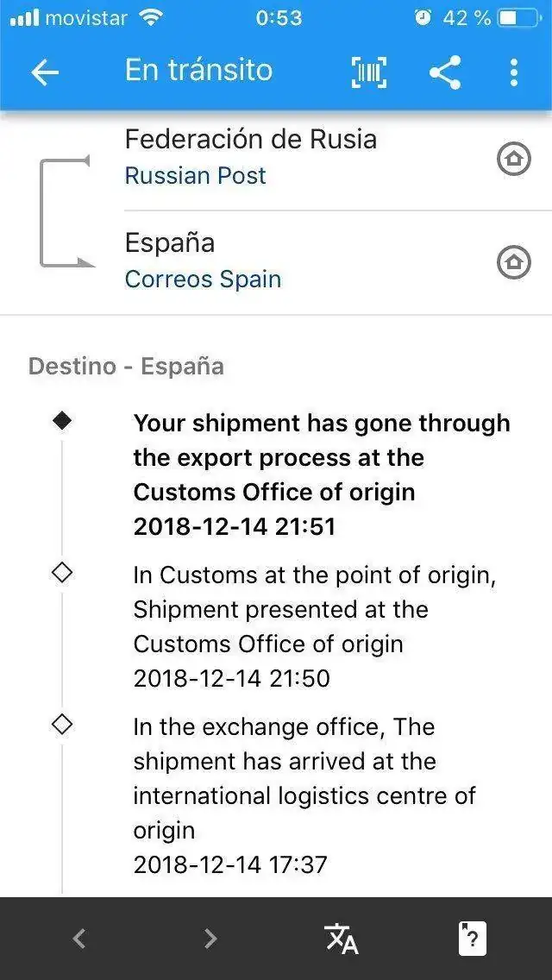Select the 17:37 exchange office marker
Screen dimensions: 552x980
click(x=62, y=725)
